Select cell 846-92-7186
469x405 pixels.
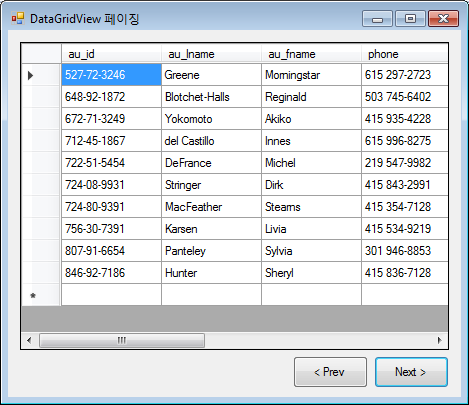[111, 273]
